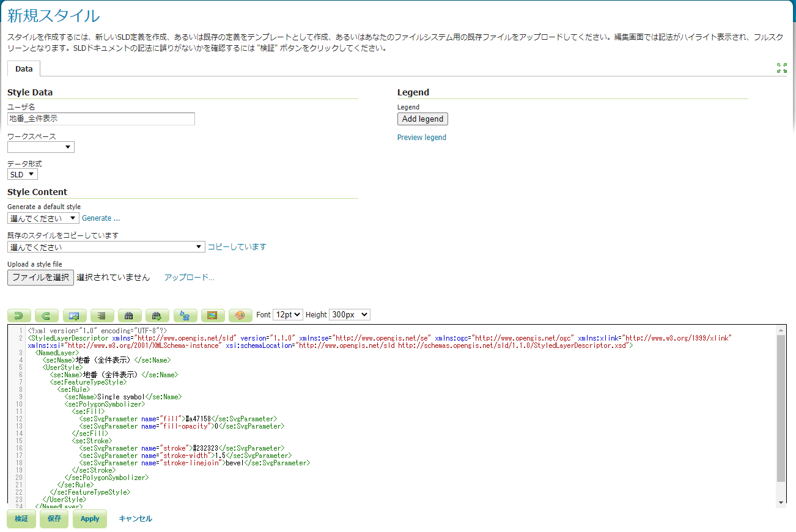Click the reformat code icon

pyautogui.click(x=102, y=316)
